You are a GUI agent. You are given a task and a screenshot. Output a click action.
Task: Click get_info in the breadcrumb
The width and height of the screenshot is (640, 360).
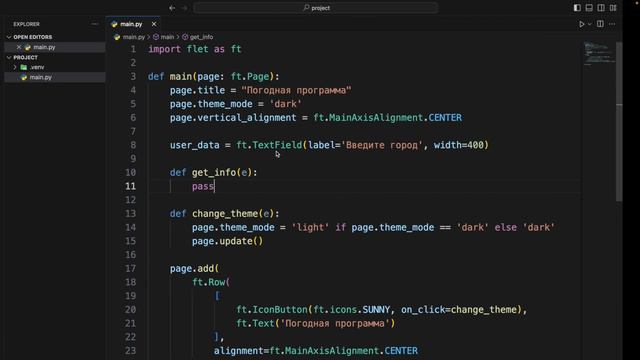click(201, 37)
